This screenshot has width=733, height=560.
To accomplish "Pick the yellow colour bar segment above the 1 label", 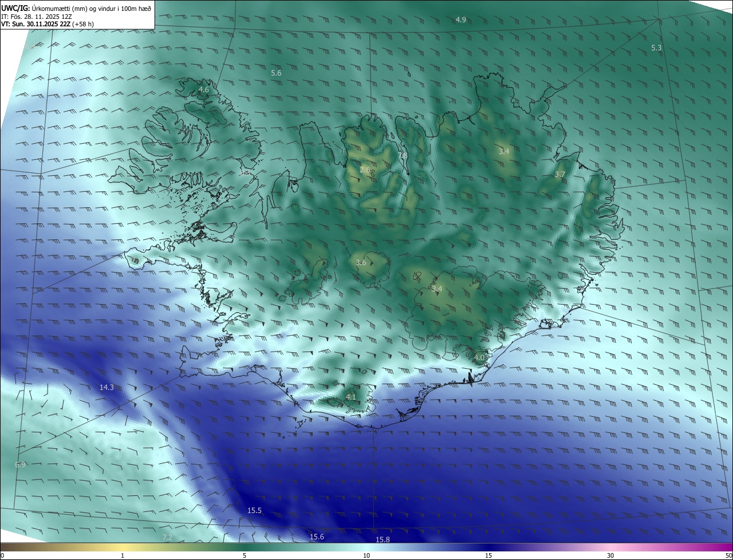I will pos(123,547).
